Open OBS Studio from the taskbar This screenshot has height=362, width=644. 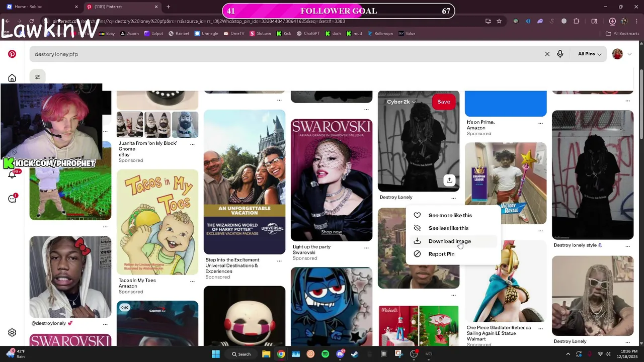pyautogui.click(x=414, y=354)
